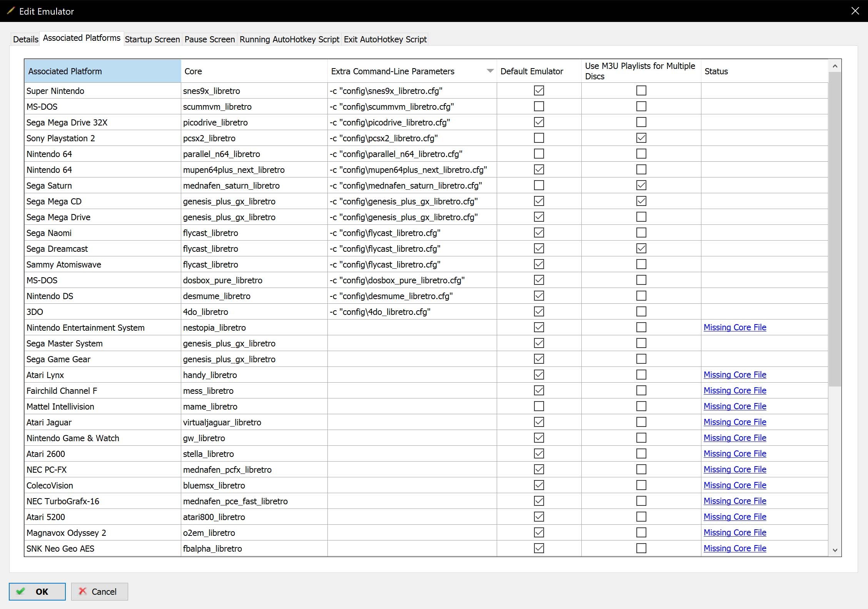Select the snes9x_libretro core cell

(x=254, y=91)
